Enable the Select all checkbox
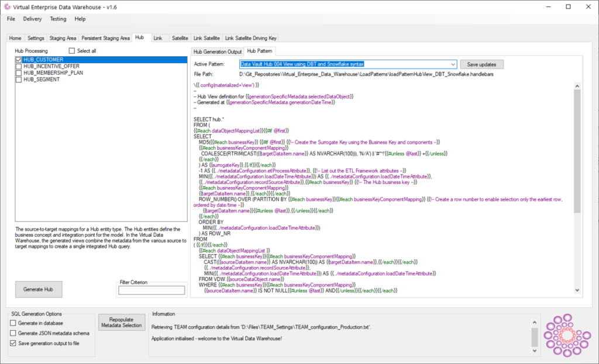 73,51
